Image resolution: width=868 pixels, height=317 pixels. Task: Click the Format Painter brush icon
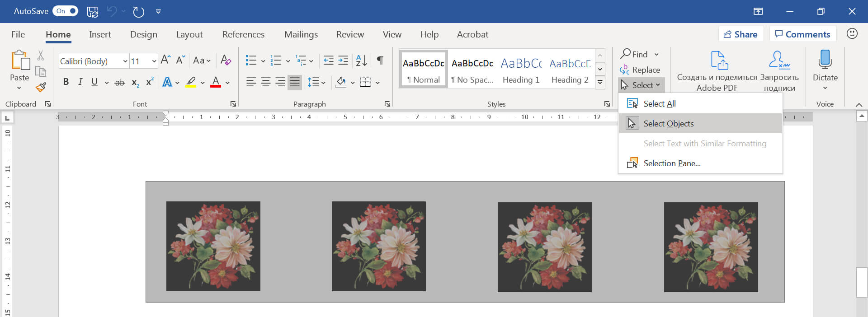tap(41, 87)
